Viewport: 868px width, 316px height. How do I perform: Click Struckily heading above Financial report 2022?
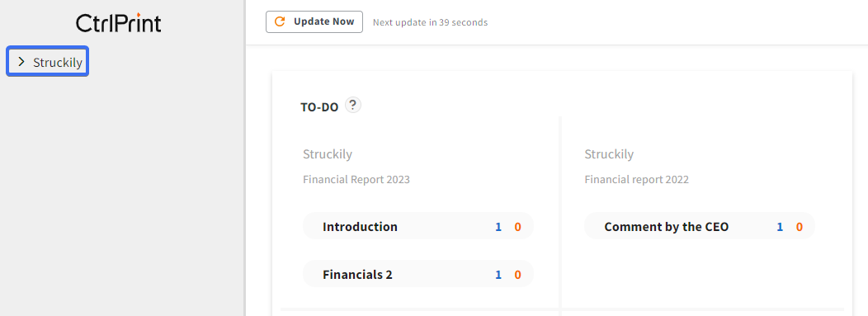click(x=609, y=153)
